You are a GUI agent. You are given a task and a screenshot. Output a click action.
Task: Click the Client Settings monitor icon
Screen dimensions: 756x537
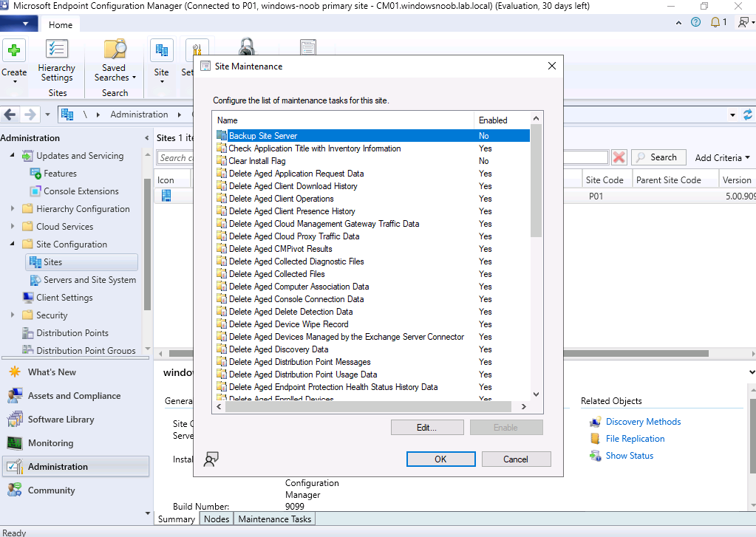pos(28,298)
